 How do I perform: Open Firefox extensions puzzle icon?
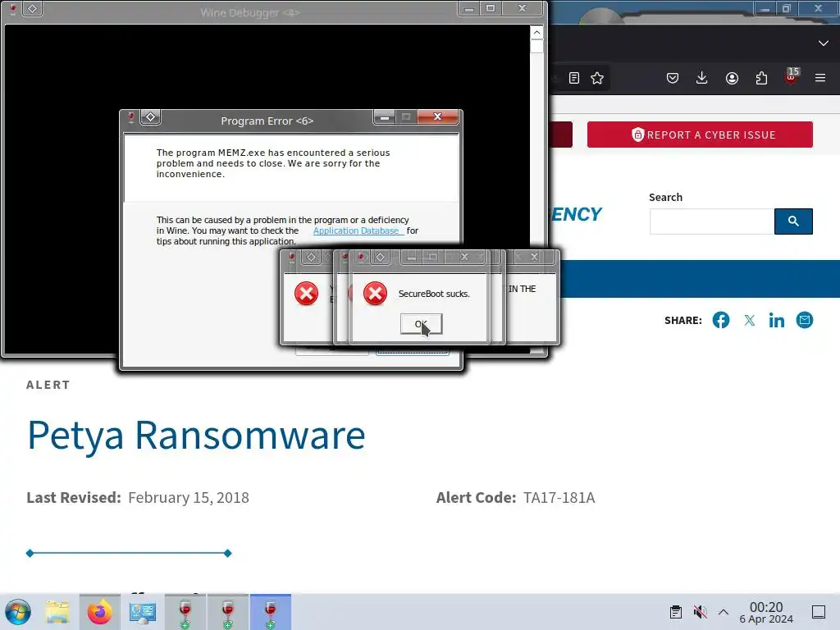pos(761,78)
